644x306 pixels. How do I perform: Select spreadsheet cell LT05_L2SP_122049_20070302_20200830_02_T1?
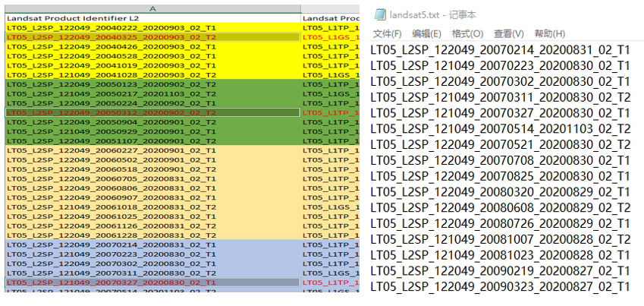152,263
